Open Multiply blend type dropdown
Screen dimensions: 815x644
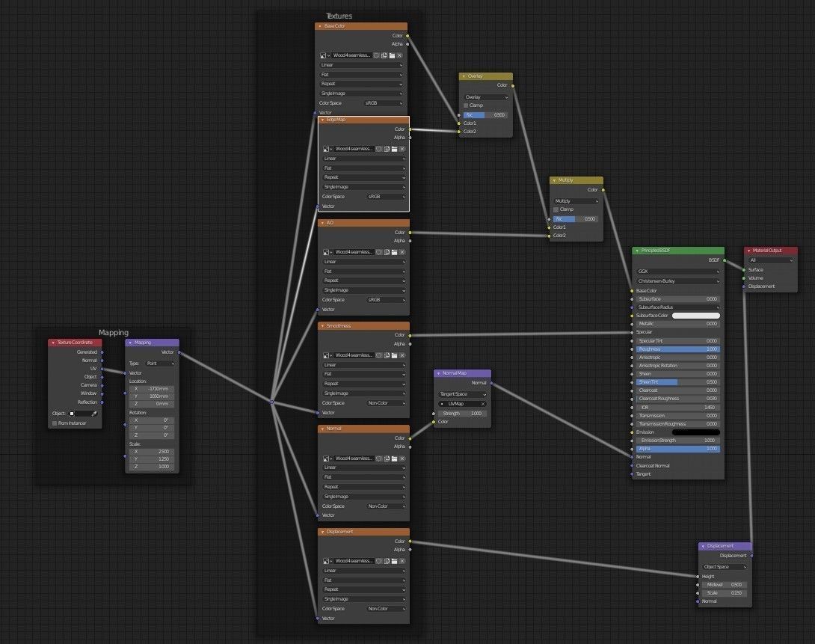[576, 201]
